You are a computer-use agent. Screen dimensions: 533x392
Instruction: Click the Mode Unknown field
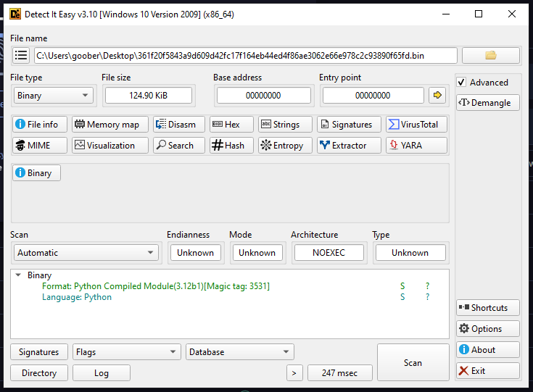point(257,253)
